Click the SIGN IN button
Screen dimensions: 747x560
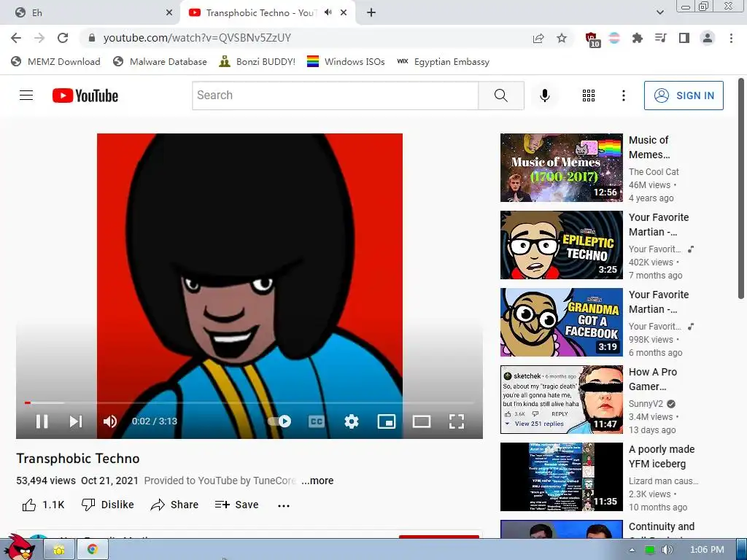684,96
